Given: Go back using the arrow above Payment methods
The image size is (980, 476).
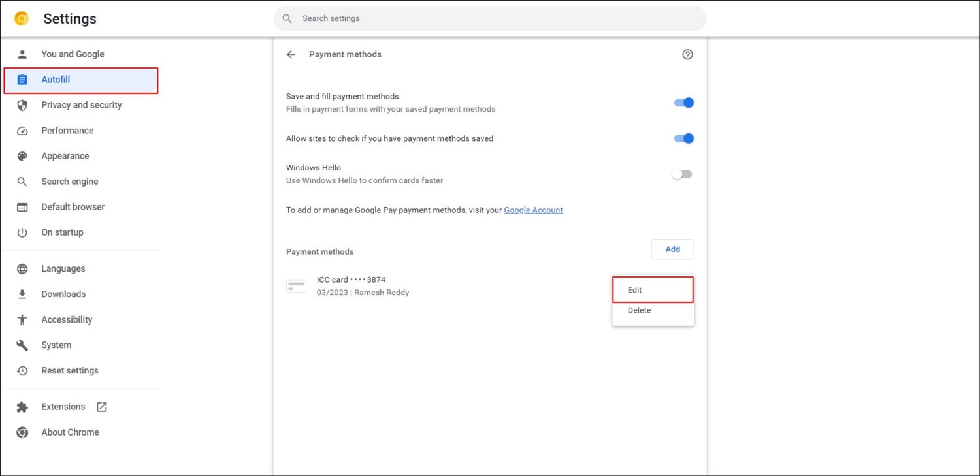Looking at the screenshot, I should pyautogui.click(x=291, y=54).
